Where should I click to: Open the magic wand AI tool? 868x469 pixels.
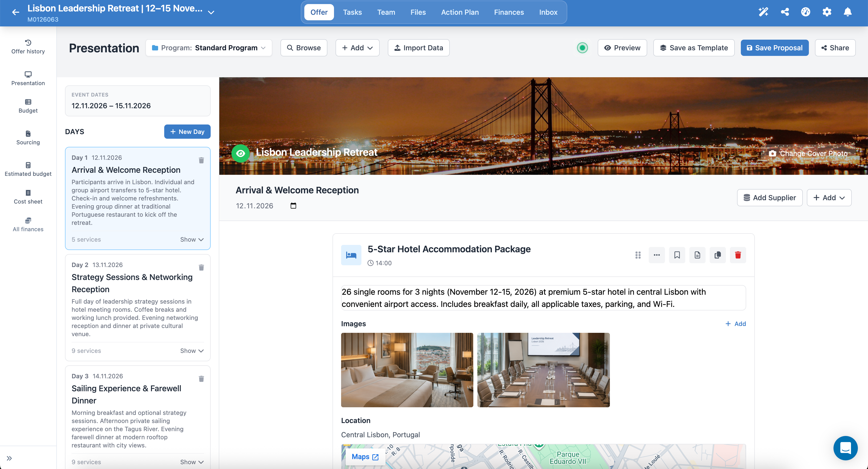pos(763,12)
